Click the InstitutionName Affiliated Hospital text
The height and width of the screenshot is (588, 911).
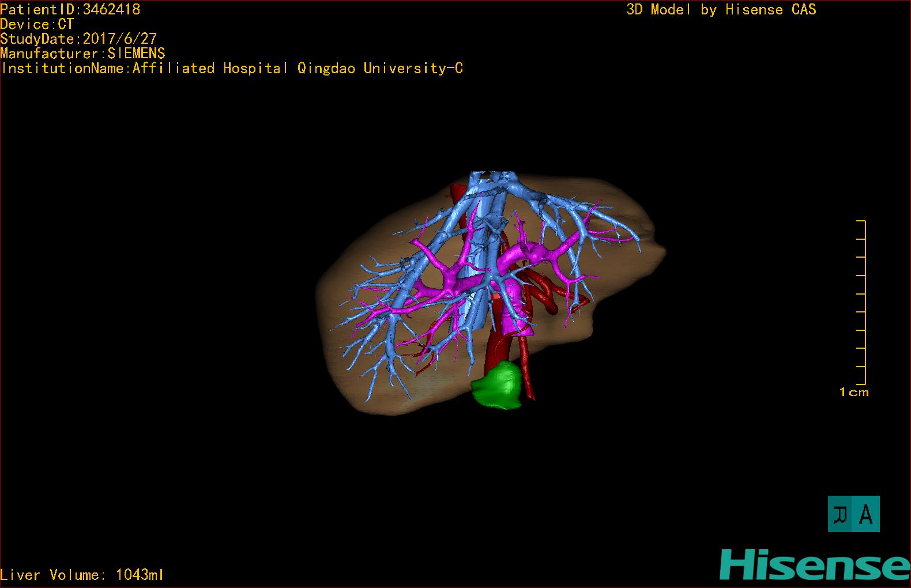232,68
